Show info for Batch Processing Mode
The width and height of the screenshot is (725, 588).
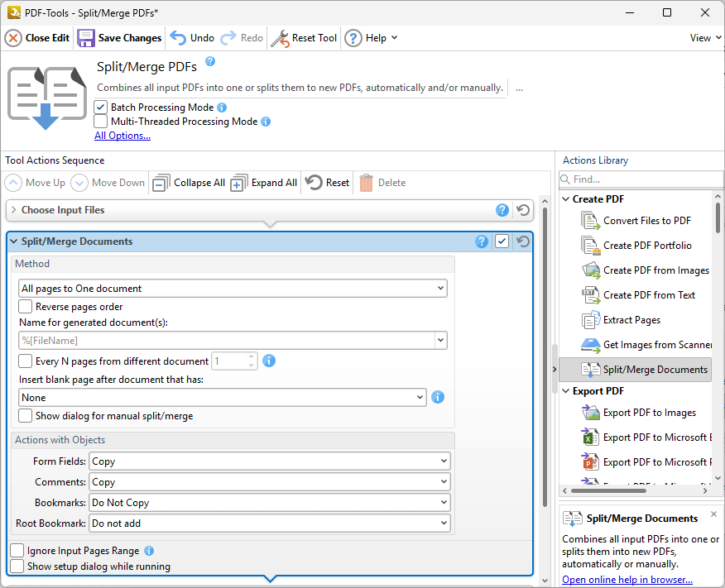coord(222,108)
